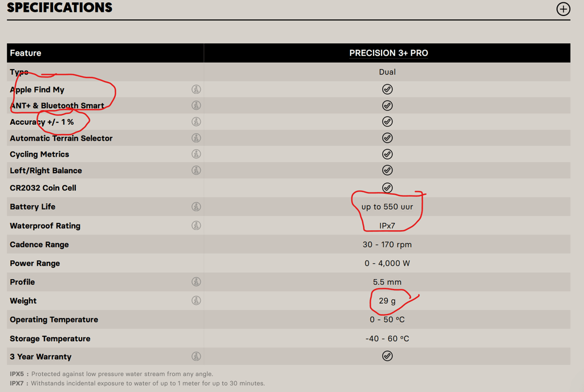This screenshot has width=584, height=392.
Task: Open the Left/Right Balance info tooltip
Action: point(196,170)
